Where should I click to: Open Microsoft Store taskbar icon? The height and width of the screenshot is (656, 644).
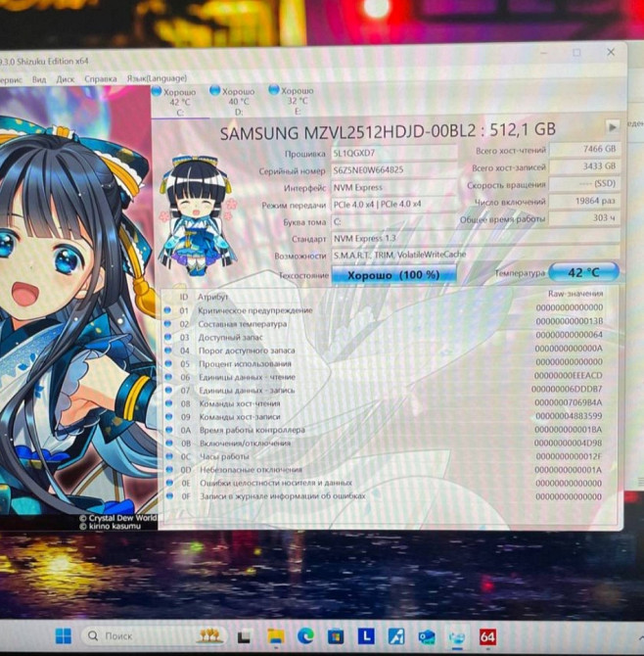336,636
